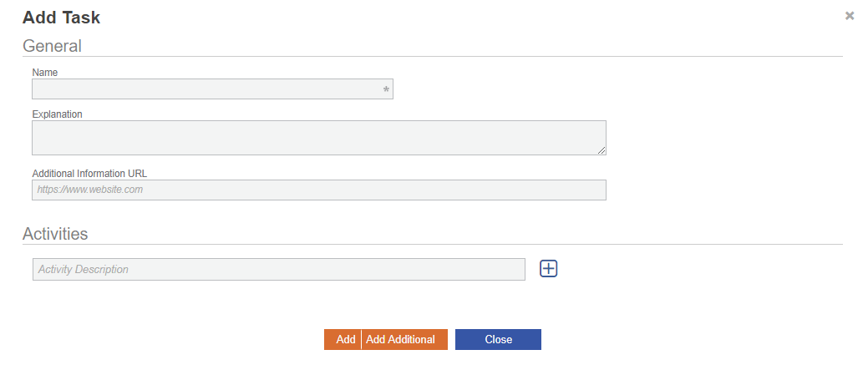Click the separator between Add and Add Additional

click(361, 340)
